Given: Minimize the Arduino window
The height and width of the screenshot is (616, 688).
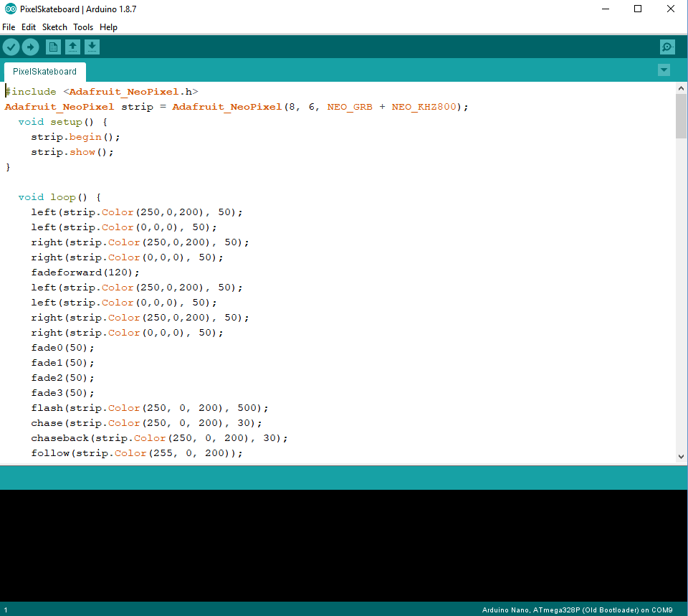Looking at the screenshot, I should pos(606,9).
